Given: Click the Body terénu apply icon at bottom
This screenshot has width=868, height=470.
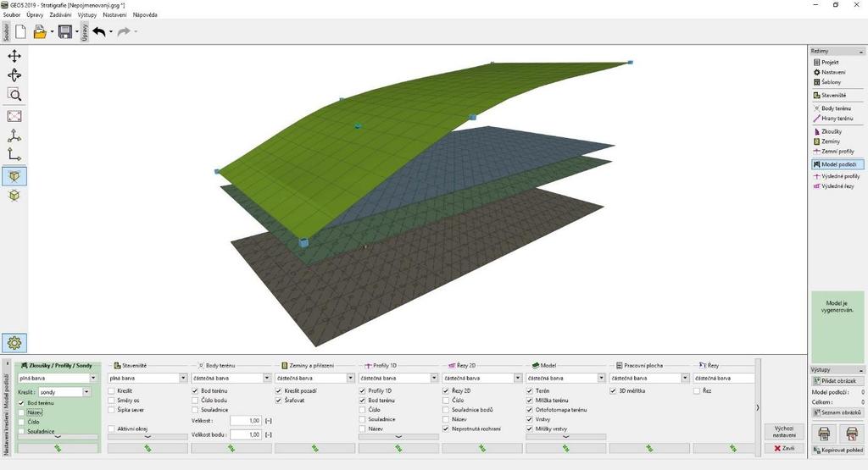Looking at the screenshot, I should coord(231,449).
